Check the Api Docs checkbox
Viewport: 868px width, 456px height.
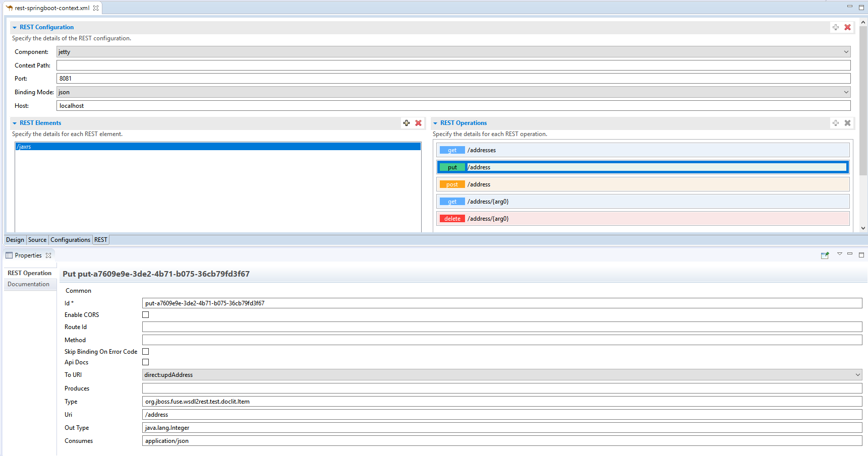[x=146, y=362]
